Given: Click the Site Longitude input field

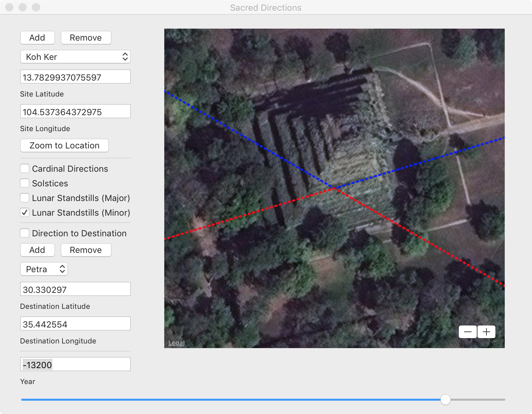Looking at the screenshot, I should [75, 112].
